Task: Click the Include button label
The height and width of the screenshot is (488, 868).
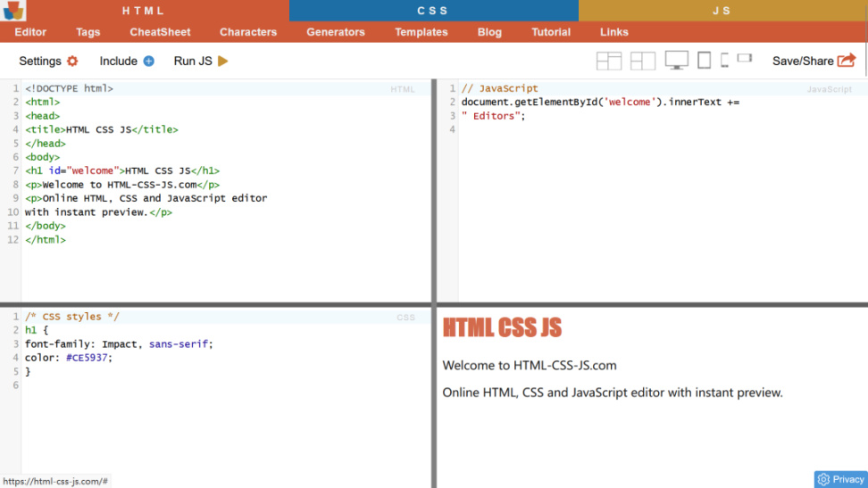Action: pyautogui.click(x=119, y=61)
